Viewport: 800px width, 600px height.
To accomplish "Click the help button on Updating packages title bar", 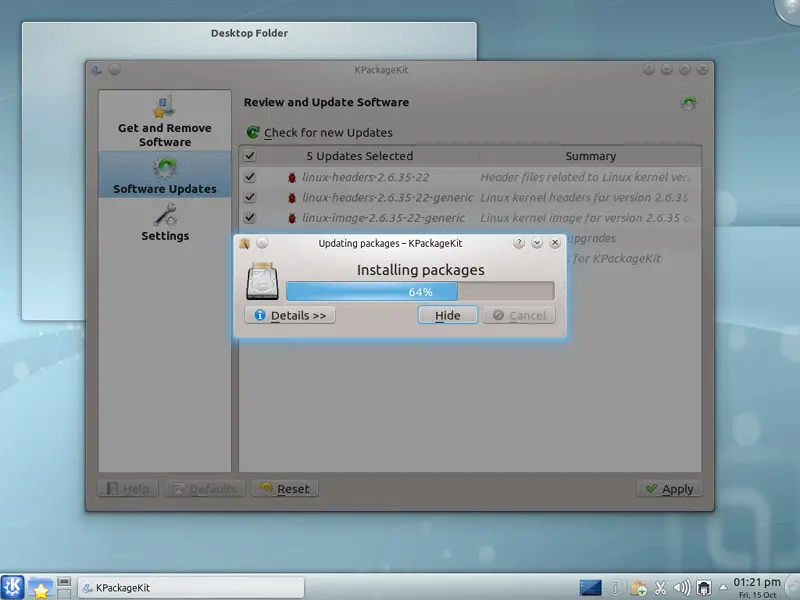I will tap(519, 243).
